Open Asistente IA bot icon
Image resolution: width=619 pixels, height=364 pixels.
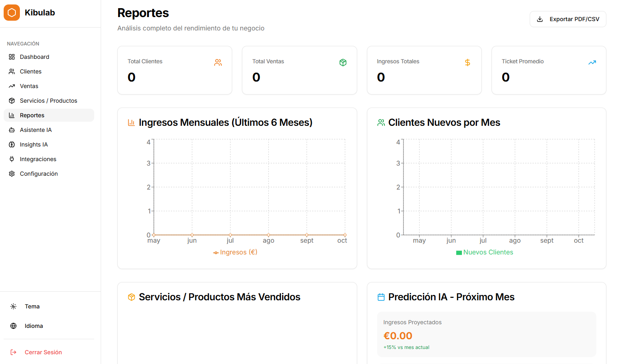pos(12,130)
